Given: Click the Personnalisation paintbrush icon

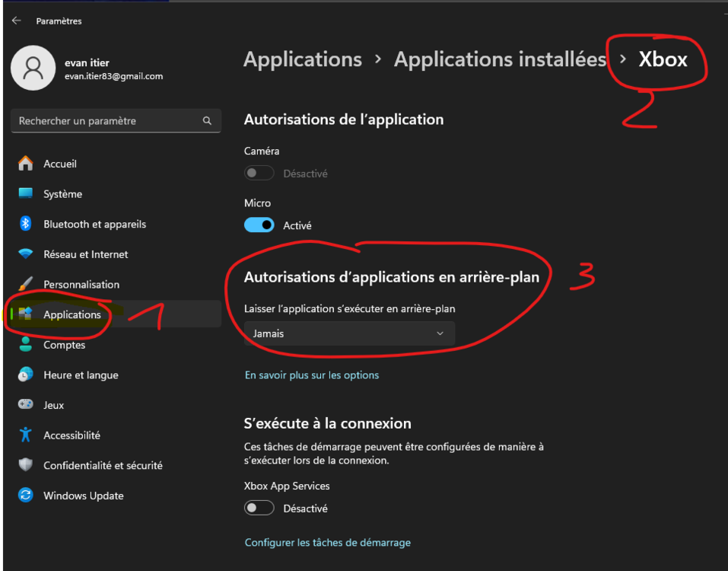Looking at the screenshot, I should point(26,284).
